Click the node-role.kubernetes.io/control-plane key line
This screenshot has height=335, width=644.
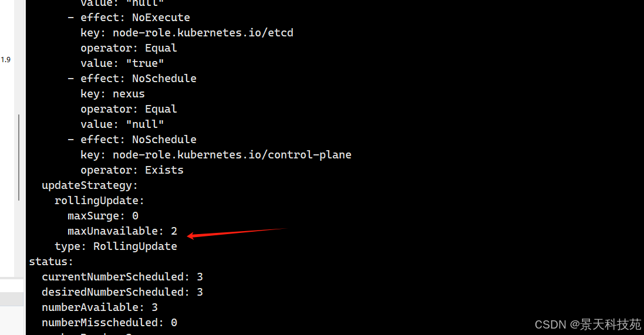216,155
